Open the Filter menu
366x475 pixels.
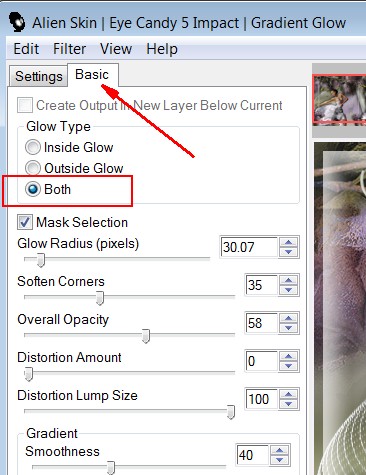click(70, 49)
